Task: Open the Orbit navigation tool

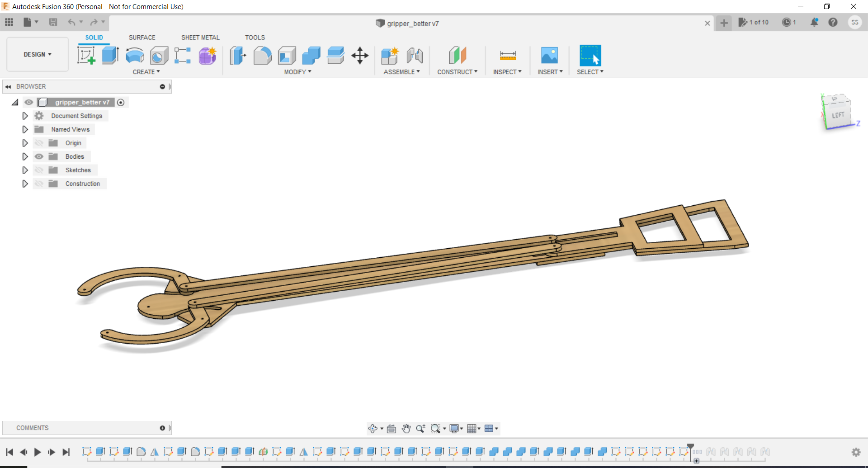Action: (x=373, y=428)
